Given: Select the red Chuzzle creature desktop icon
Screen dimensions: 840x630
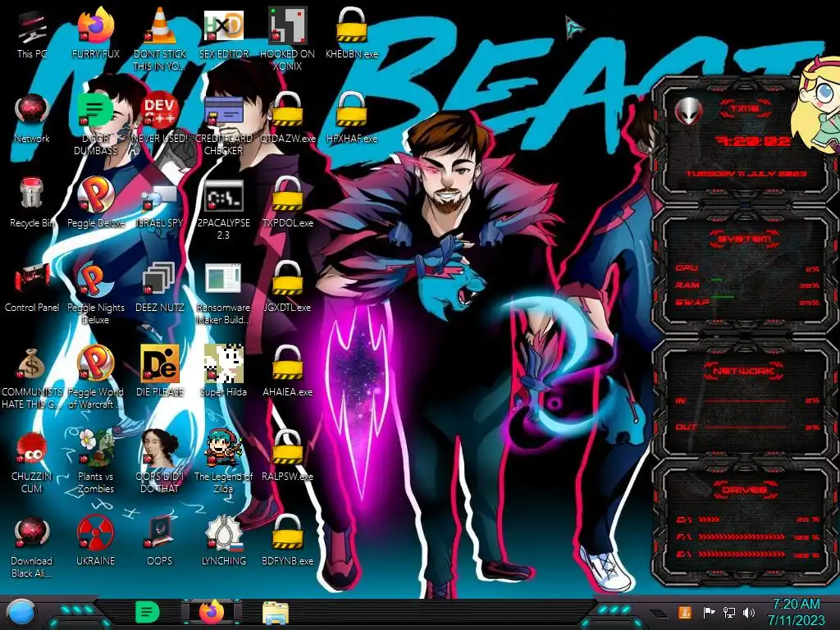Looking at the screenshot, I should pos(32,462).
